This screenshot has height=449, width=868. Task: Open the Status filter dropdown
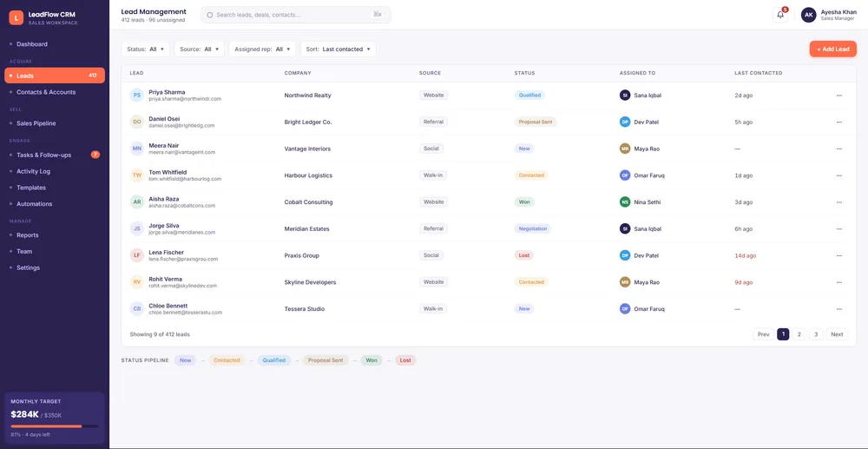pyautogui.click(x=145, y=50)
